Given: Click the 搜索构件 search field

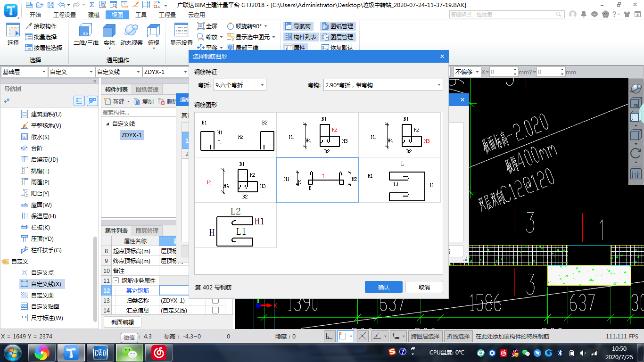Looking at the screenshot, I should coord(138,113).
